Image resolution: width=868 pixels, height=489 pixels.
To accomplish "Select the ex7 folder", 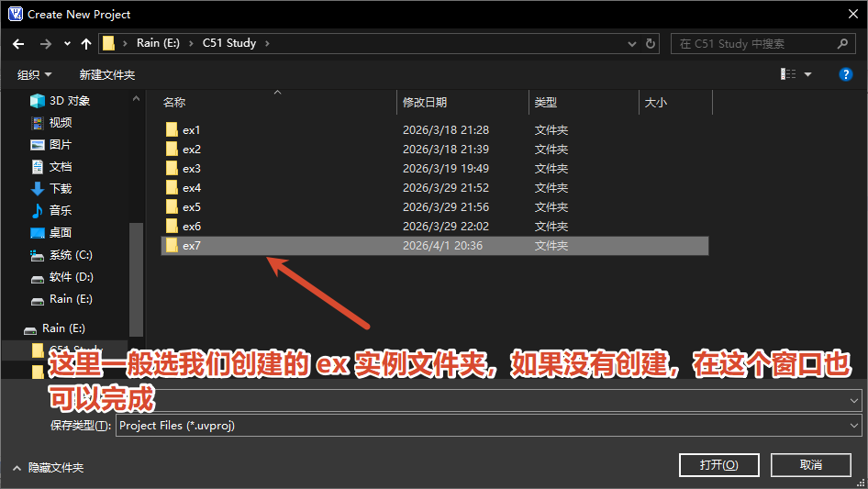I will coord(435,246).
